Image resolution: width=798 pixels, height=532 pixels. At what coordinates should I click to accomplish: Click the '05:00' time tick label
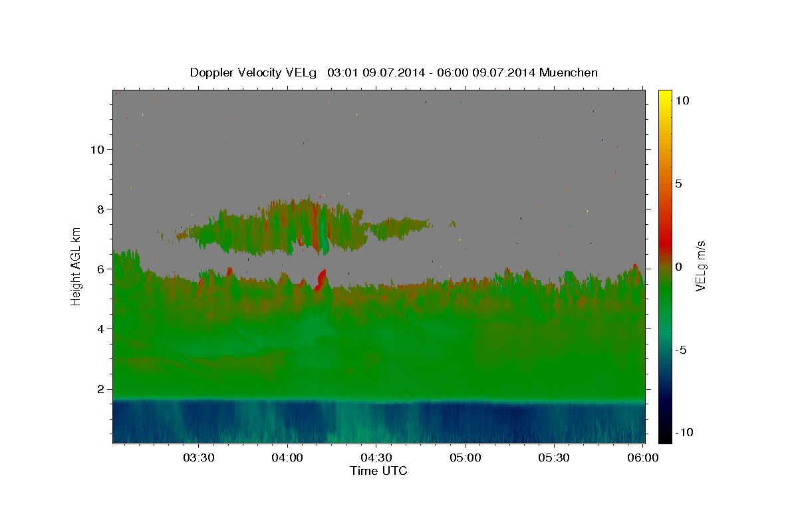pyautogui.click(x=465, y=458)
